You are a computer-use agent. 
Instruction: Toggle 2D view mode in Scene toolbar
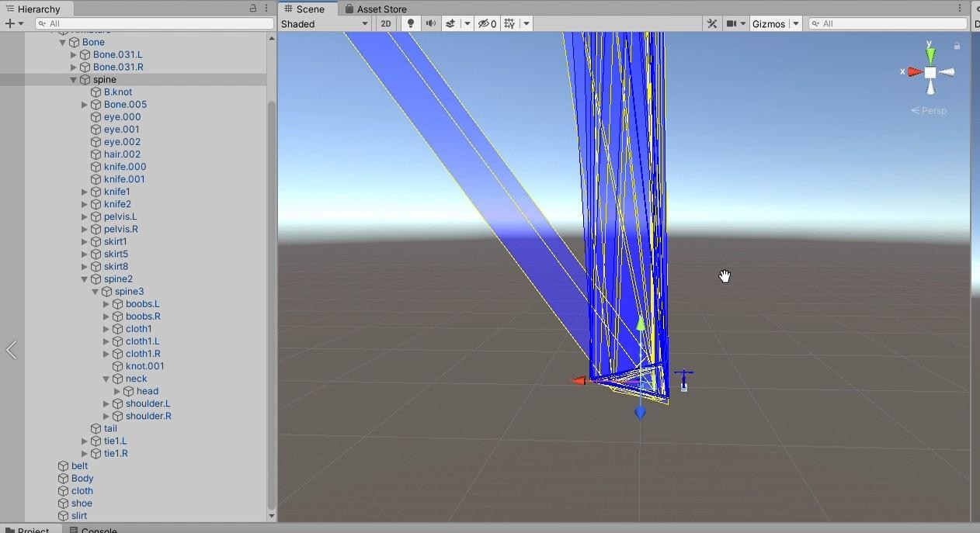coord(386,23)
